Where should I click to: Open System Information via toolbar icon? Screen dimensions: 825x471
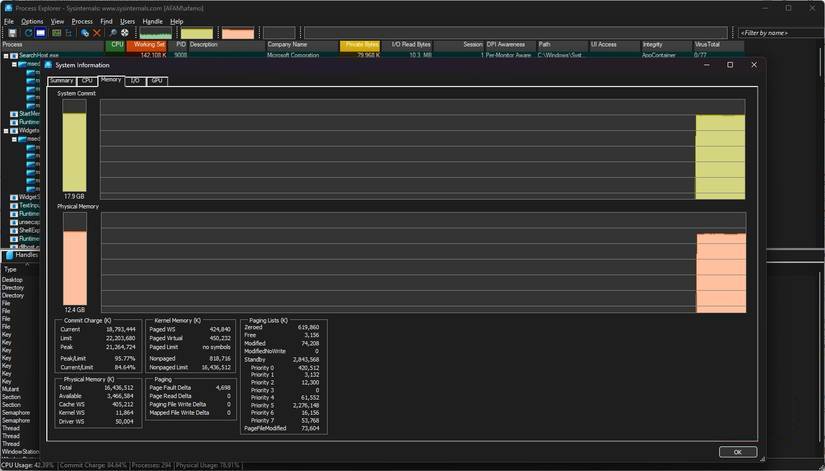(x=43, y=33)
